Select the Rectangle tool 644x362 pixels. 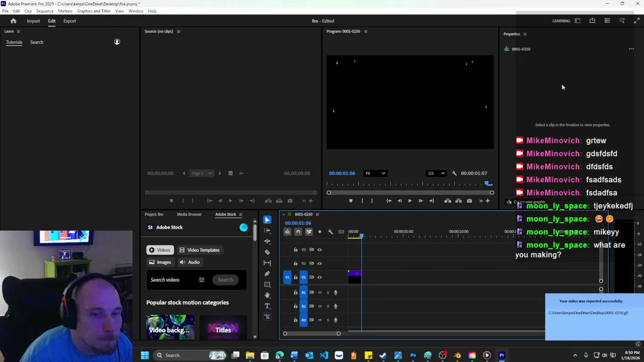point(267,285)
